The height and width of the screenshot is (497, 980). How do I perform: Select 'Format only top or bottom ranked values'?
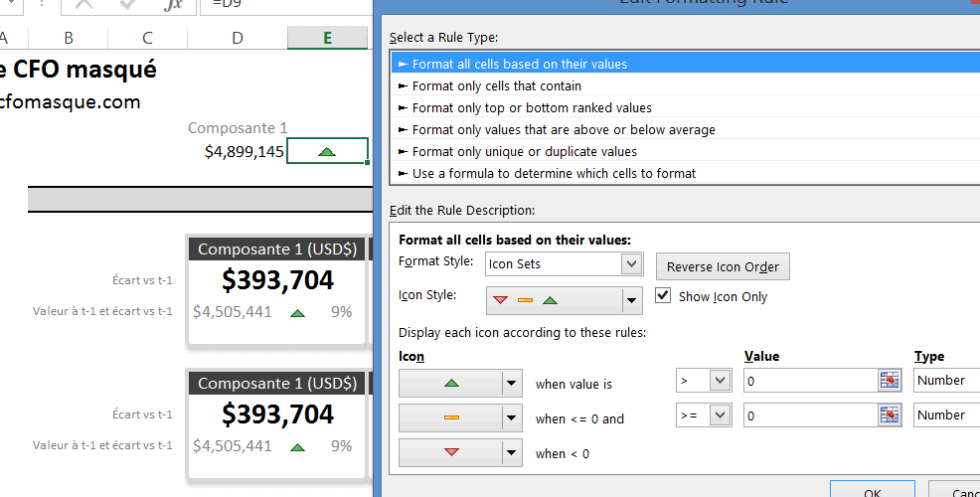686,108
